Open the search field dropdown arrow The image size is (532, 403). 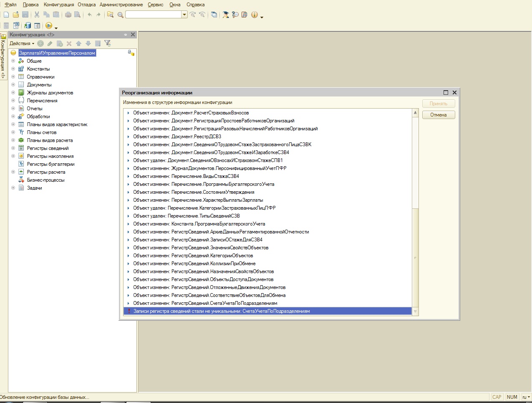point(184,15)
